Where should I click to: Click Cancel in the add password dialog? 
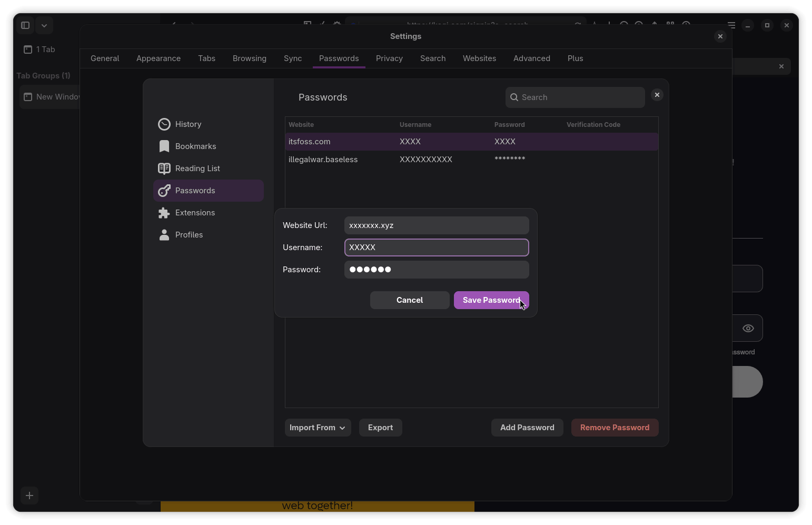tap(410, 300)
